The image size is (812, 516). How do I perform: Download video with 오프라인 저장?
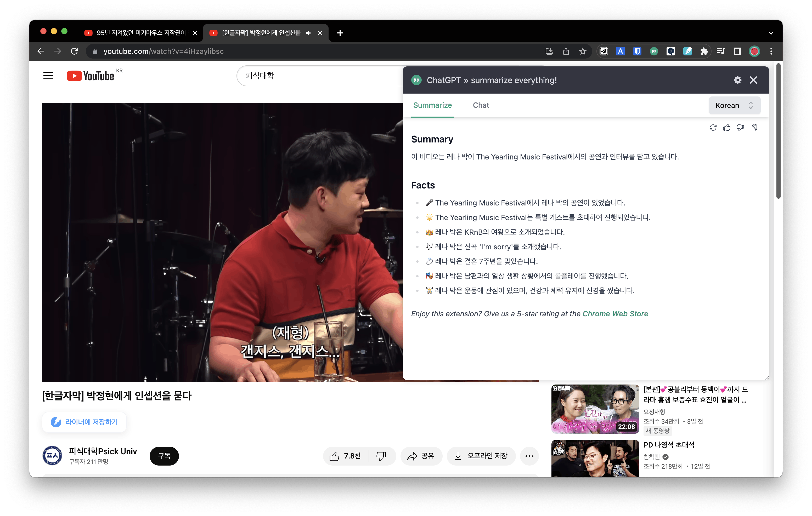pos(481,456)
